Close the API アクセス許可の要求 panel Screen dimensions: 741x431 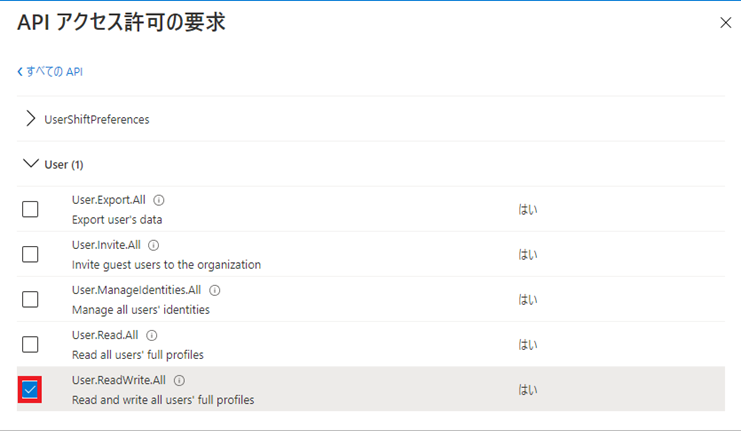725,23
